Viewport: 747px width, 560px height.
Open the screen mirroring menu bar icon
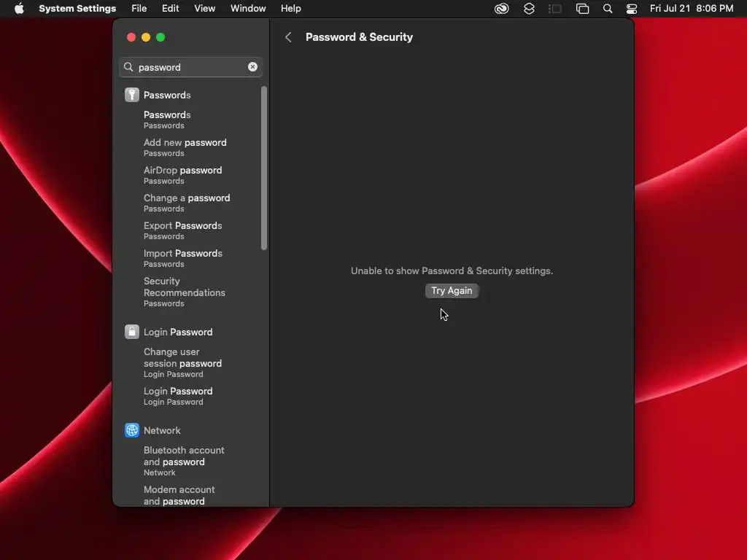pyautogui.click(x=582, y=9)
